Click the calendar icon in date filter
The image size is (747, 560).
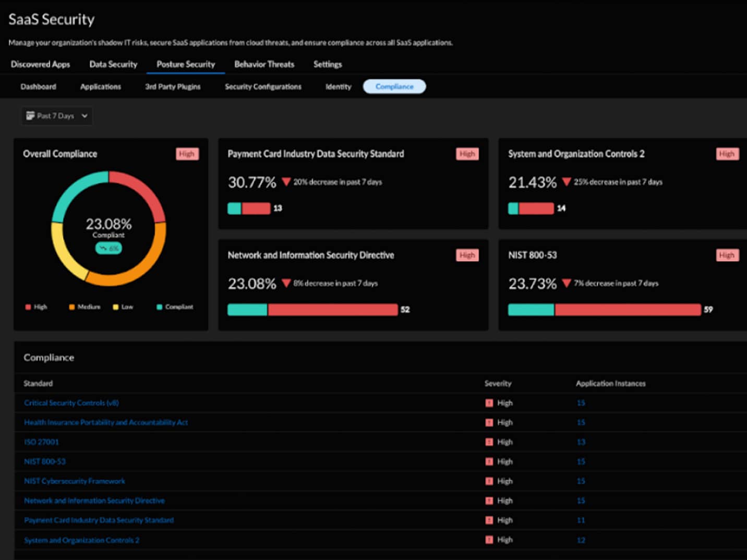coord(30,116)
